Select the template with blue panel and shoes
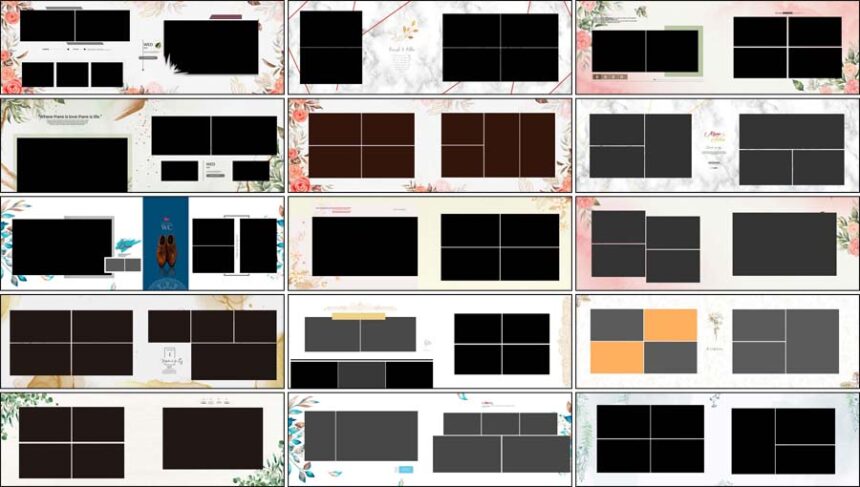This screenshot has height=487, width=860. click(x=143, y=244)
